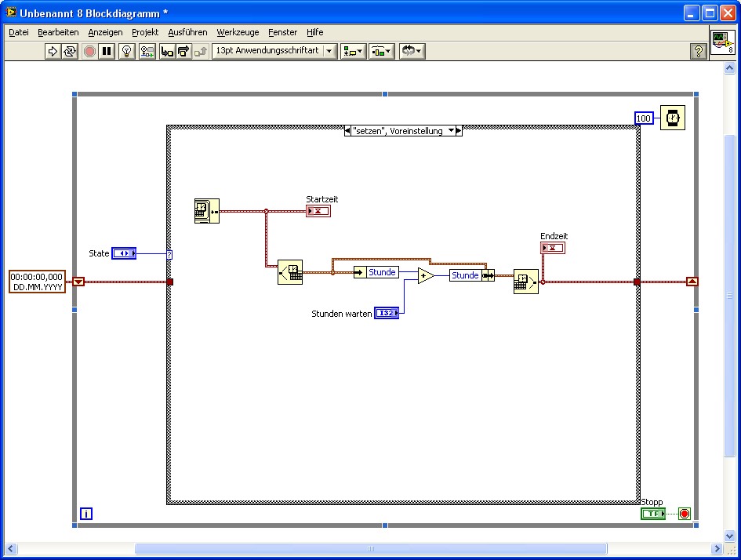This screenshot has height=560, width=741.
Task: Toggle the Retain Wire Values button
Action: [x=147, y=51]
